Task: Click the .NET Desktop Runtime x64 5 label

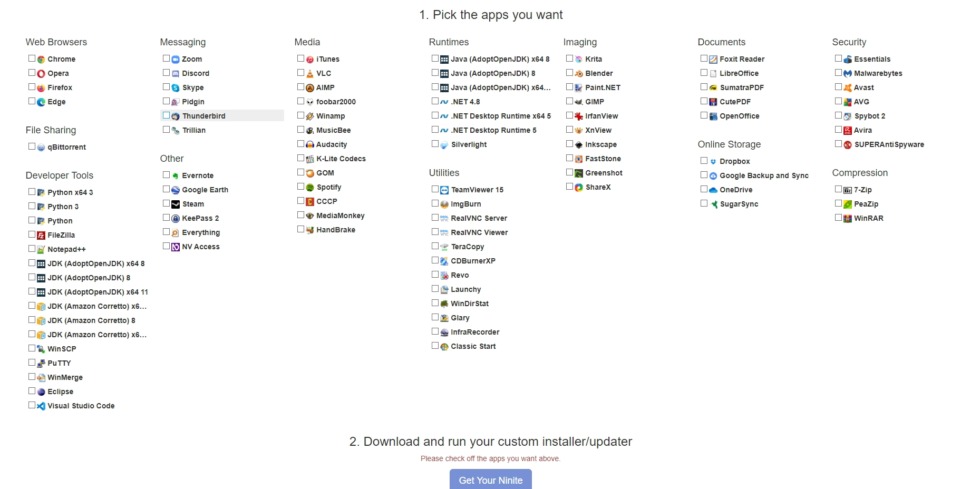Action: (x=501, y=116)
